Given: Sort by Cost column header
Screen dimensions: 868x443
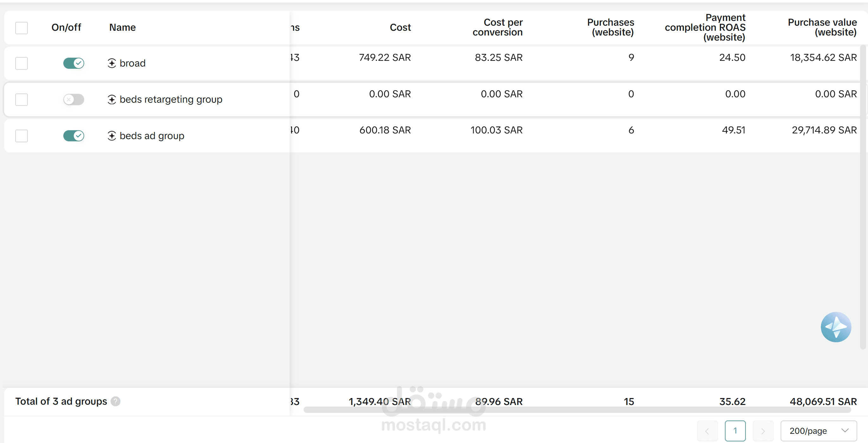Looking at the screenshot, I should coord(400,27).
